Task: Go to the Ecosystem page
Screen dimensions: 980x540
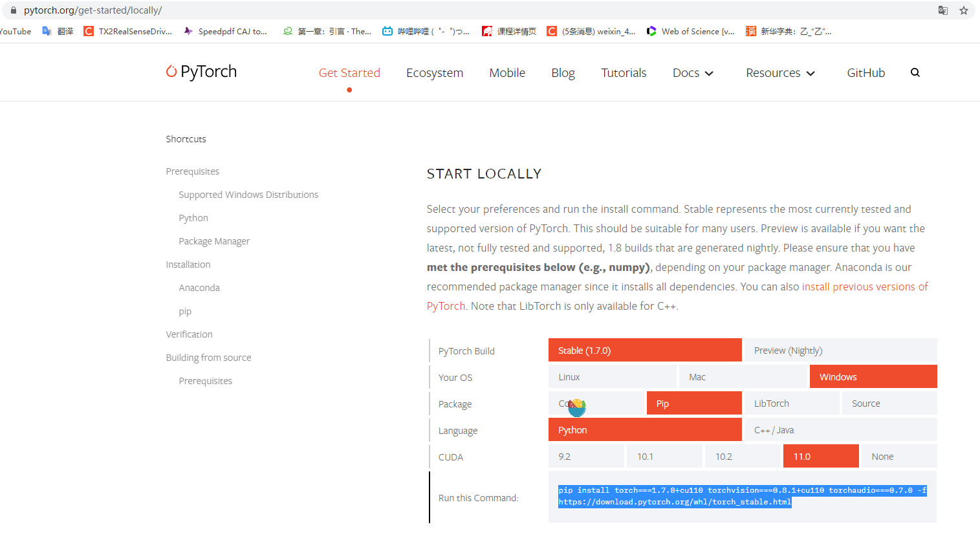Action: (435, 73)
